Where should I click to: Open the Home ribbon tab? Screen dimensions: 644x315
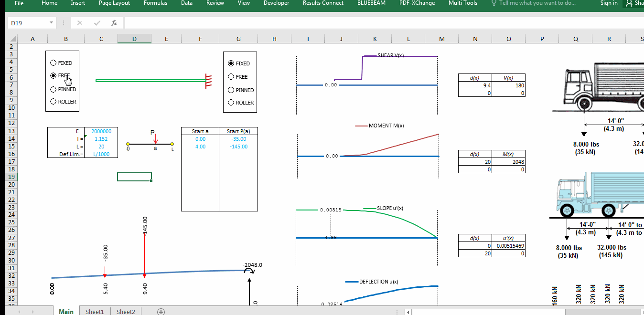click(x=49, y=3)
